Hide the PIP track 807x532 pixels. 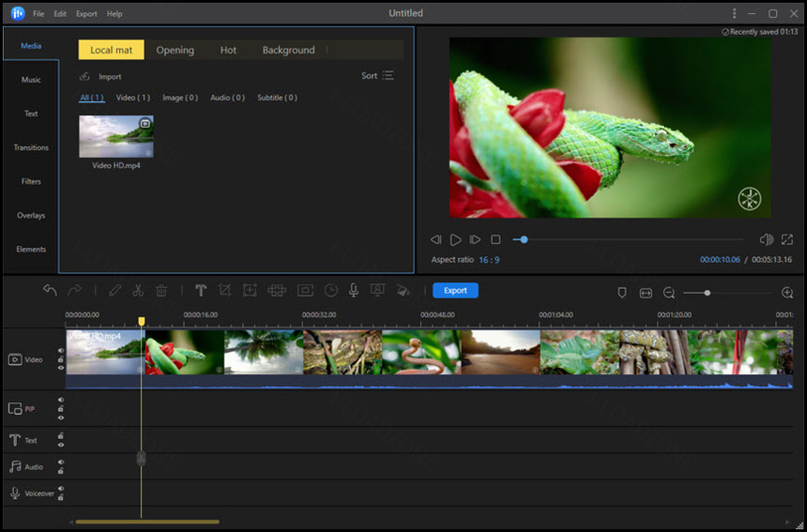61,418
